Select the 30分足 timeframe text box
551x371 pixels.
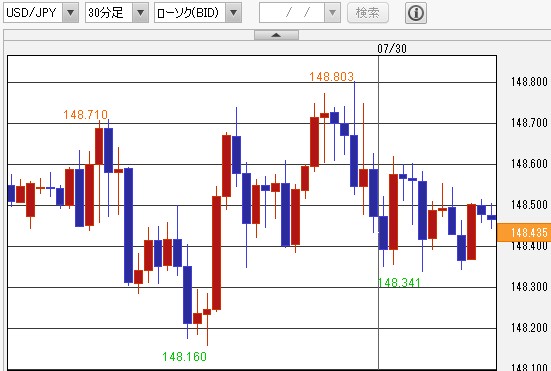[109, 13]
